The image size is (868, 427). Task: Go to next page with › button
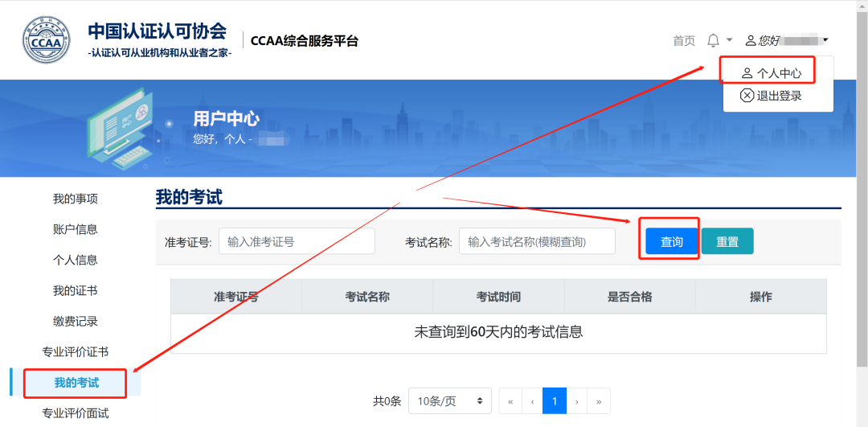[577, 401]
